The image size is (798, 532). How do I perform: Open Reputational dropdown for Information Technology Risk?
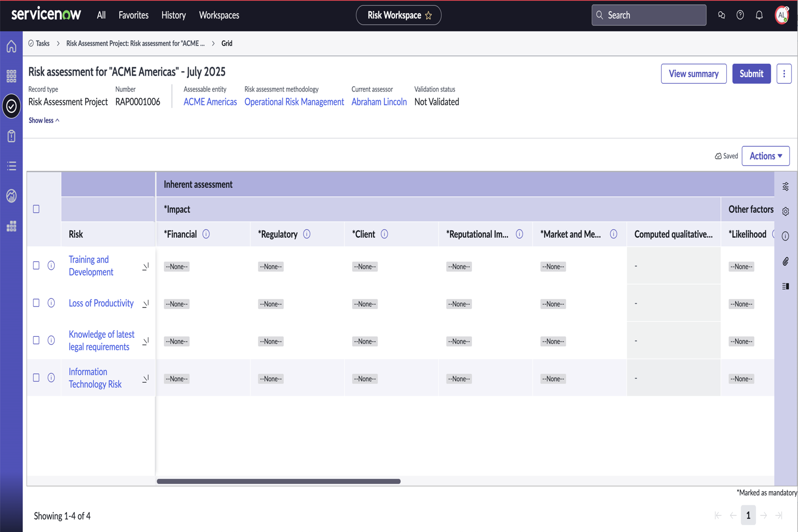pos(459,379)
